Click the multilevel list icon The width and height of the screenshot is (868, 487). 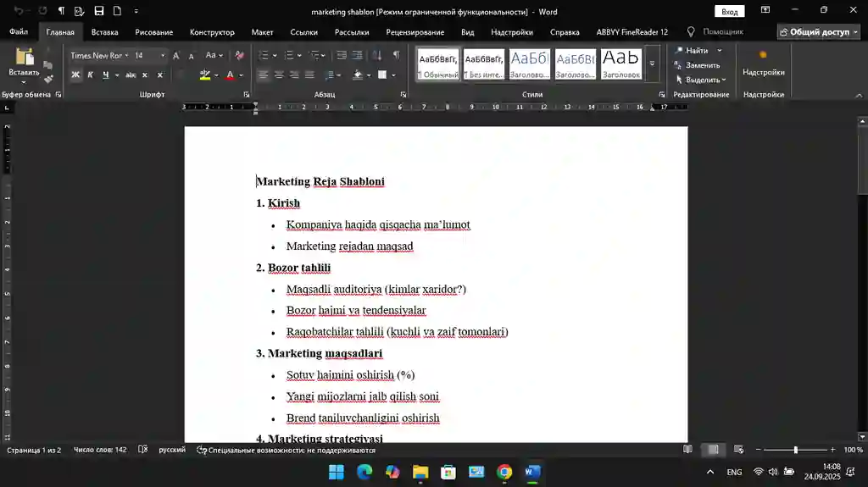[314, 55]
